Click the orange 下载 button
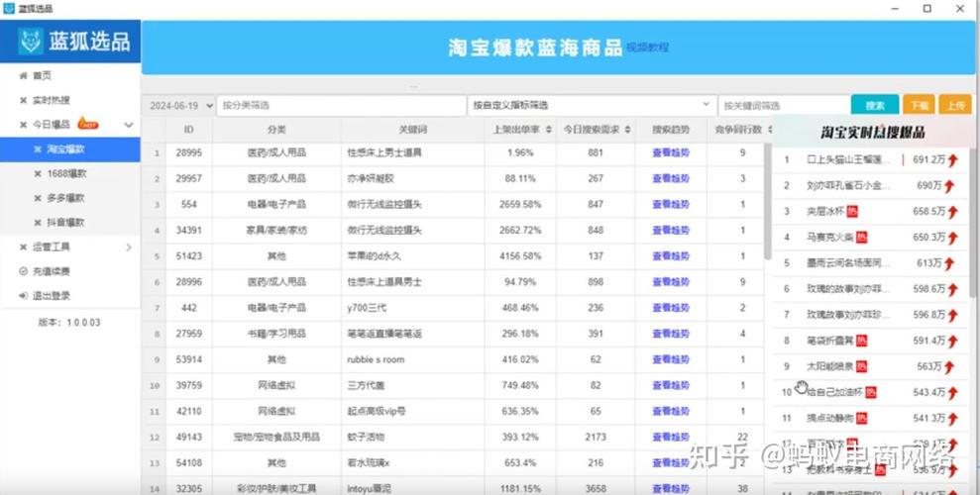The height and width of the screenshot is (495, 980). point(919,106)
